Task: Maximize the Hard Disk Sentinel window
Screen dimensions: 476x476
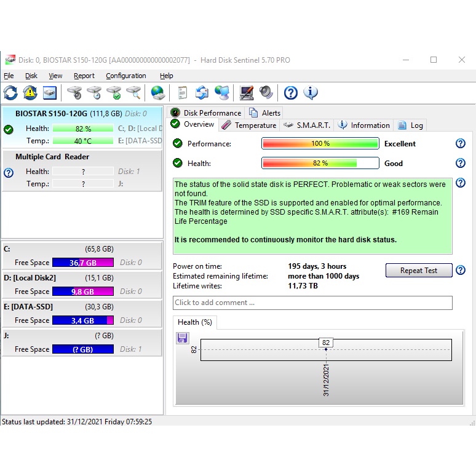Action: coord(434,60)
